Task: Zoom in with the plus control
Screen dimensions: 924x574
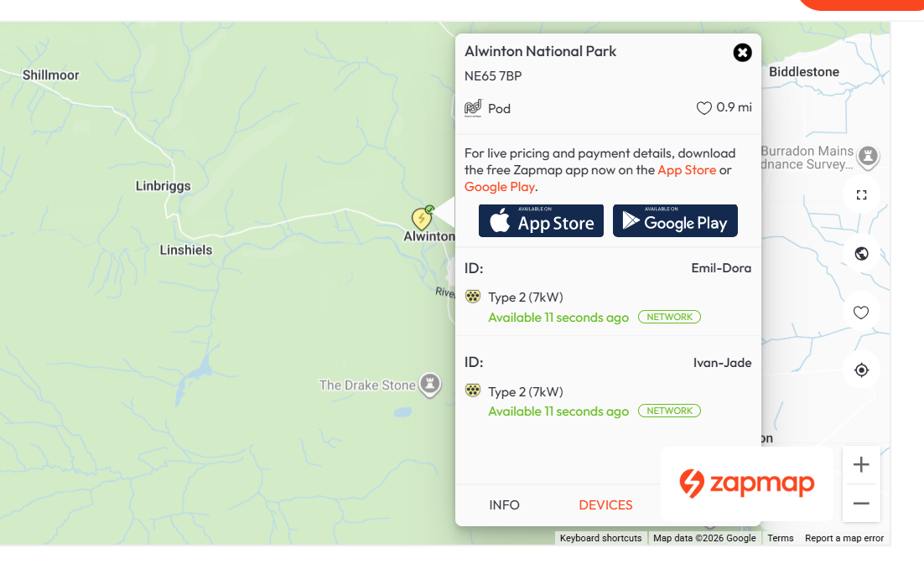Action: 861,463
